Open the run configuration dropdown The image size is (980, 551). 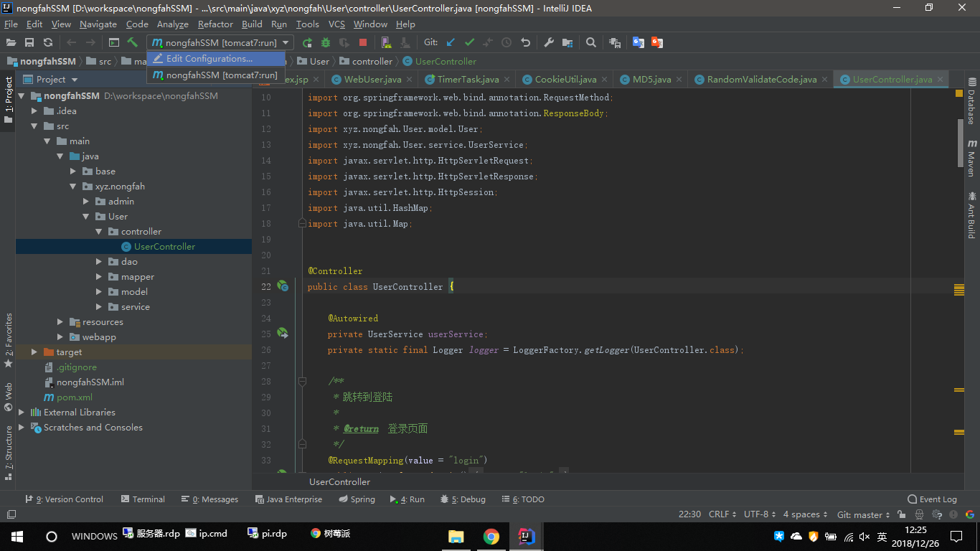pos(220,42)
